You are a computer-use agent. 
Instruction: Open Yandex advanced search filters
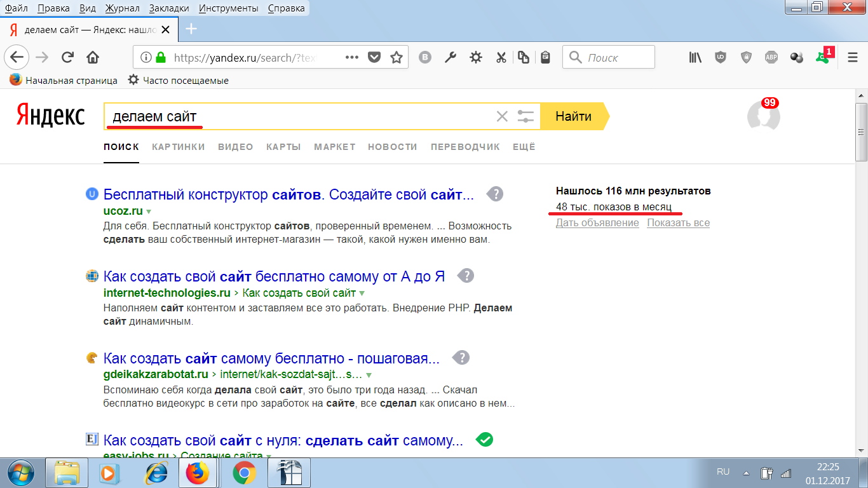[x=526, y=116]
